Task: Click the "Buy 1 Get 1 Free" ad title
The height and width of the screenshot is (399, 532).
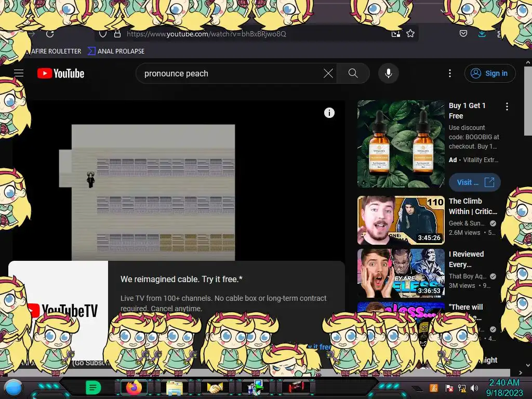Action: click(x=467, y=111)
